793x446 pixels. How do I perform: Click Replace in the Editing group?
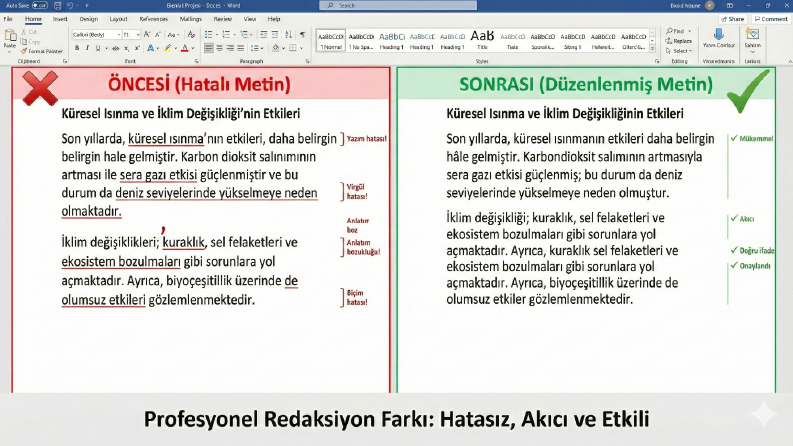click(x=679, y=41)
